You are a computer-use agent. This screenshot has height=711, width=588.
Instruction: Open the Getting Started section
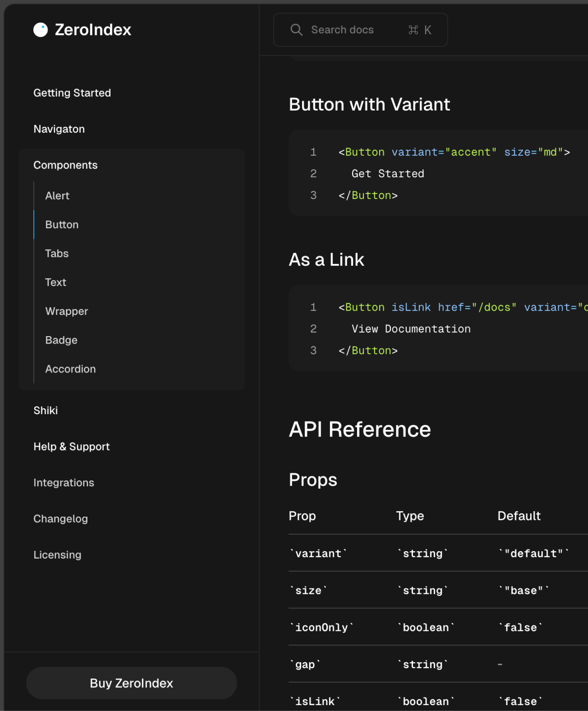[72, 93]
